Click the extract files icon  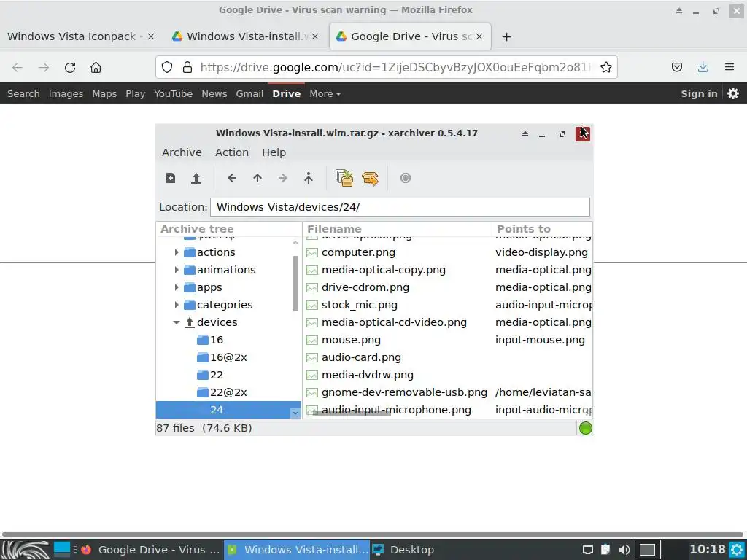click(370, 178)
